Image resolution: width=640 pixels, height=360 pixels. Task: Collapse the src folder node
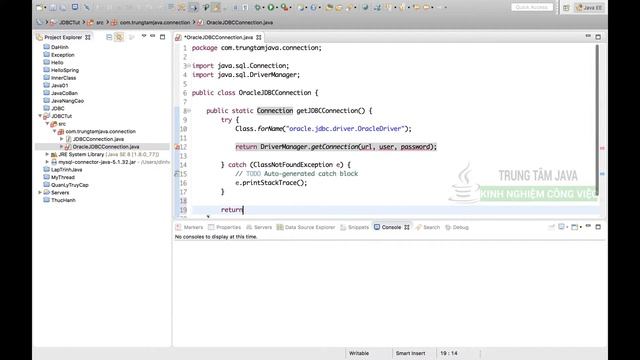[x=47, y=124]
